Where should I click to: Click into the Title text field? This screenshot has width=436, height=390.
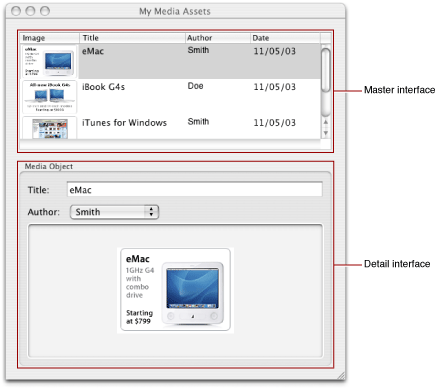(195, 189)
